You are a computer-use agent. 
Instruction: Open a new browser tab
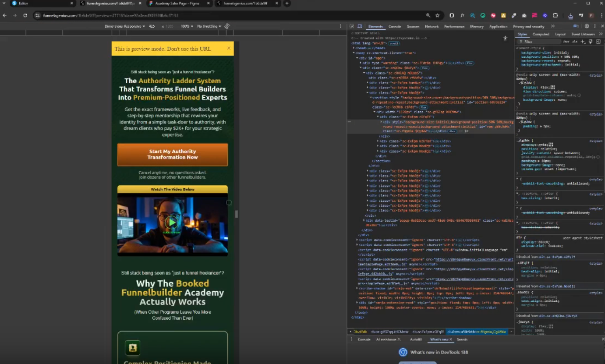[x=287, y=3]
